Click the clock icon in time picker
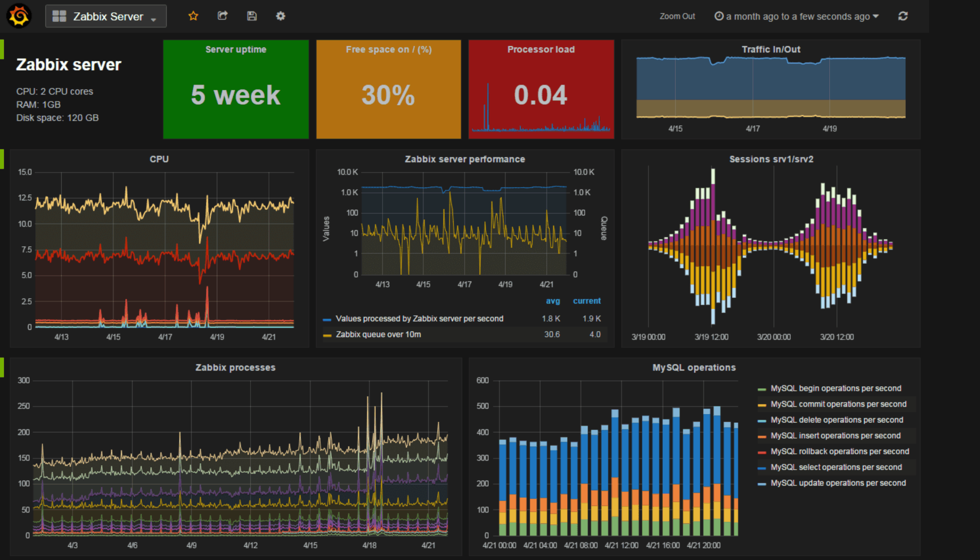Viewport: 980px width, 560px height. tap(719, 16)
